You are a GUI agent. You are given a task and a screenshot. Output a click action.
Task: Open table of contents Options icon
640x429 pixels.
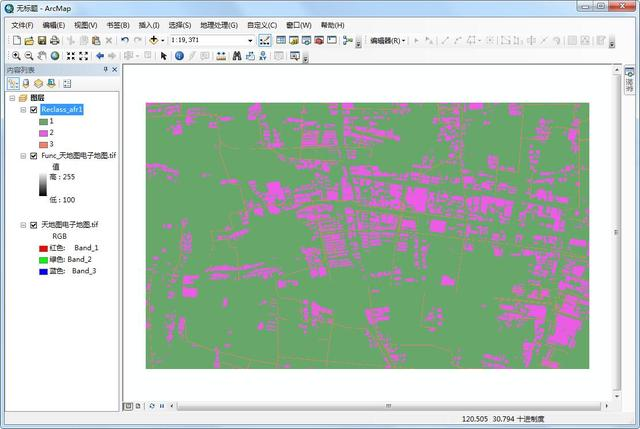(67, 84)
